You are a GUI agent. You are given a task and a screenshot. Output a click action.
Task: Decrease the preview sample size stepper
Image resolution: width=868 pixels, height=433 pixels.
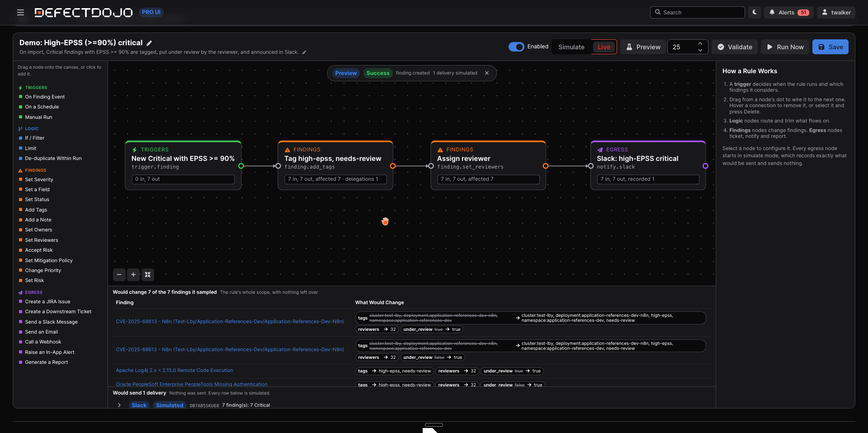coord(700,50)
